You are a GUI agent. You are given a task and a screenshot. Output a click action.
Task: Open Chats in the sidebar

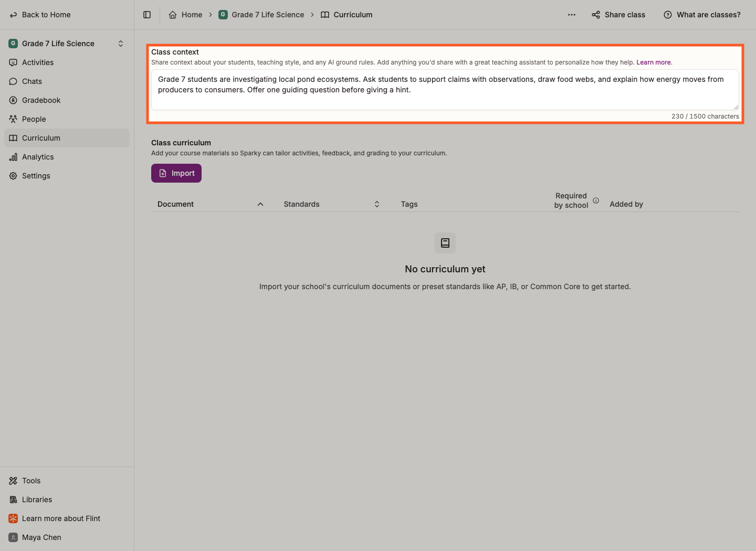pos(67,81)
